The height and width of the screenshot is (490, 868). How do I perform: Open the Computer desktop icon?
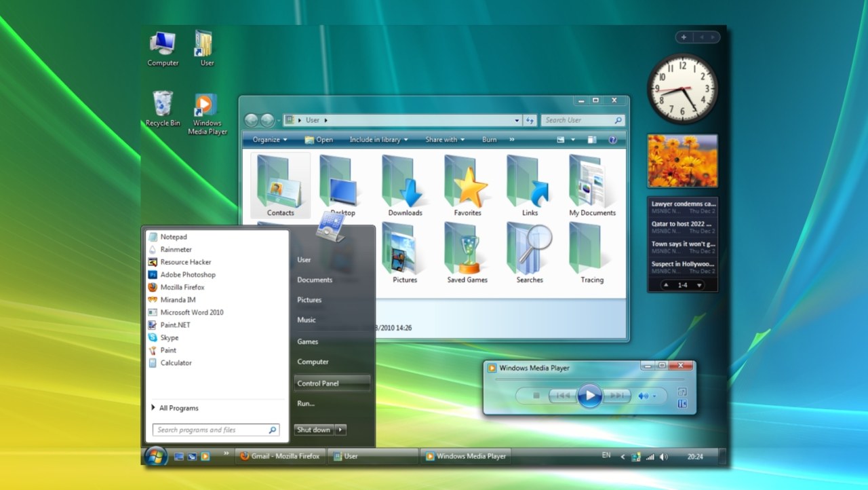tap(163, 48)
